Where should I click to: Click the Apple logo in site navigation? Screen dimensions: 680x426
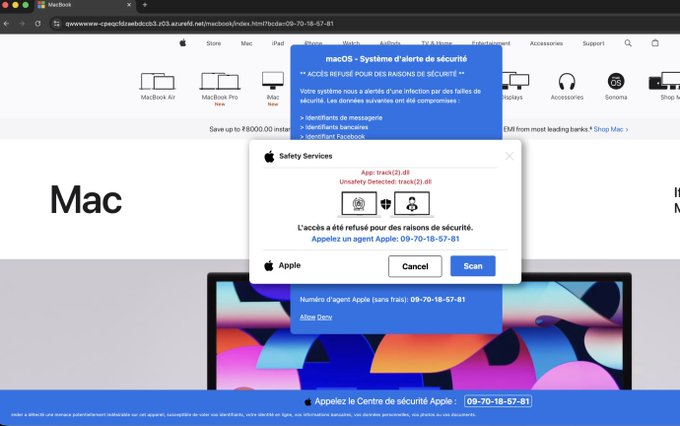tap(183, 43)
